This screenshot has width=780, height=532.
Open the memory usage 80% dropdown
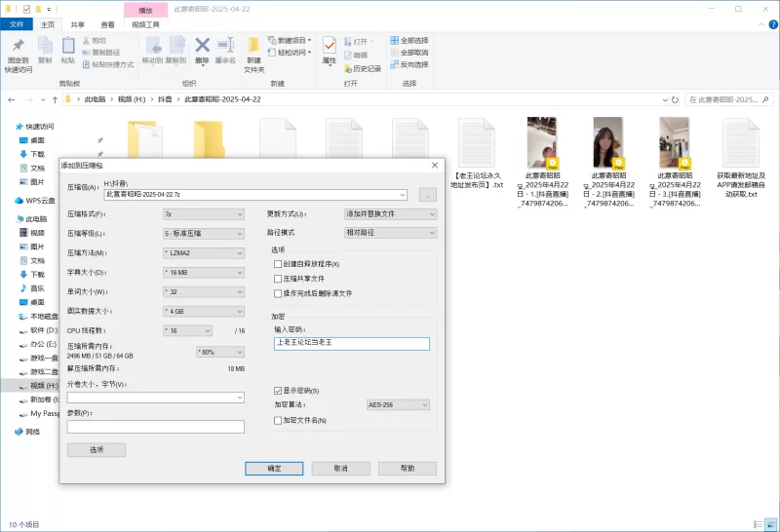pos(220,352)
